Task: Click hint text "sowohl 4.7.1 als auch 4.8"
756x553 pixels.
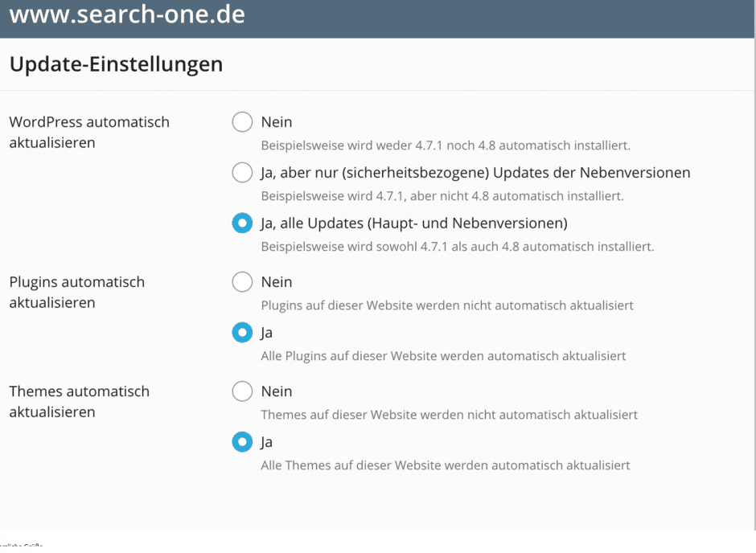Action: pos(457,247)
